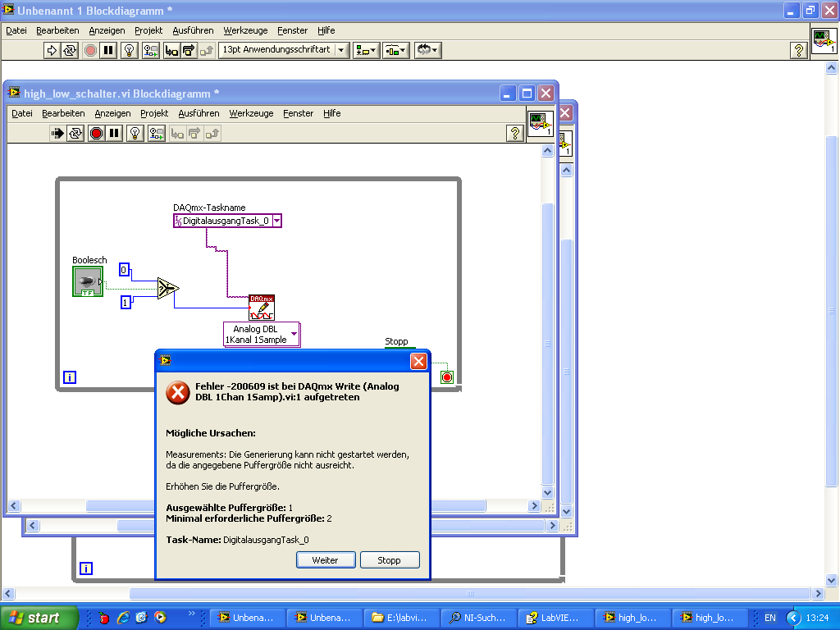Click the Boolesch switch terminal
The image size is (840, 630).
88,282
